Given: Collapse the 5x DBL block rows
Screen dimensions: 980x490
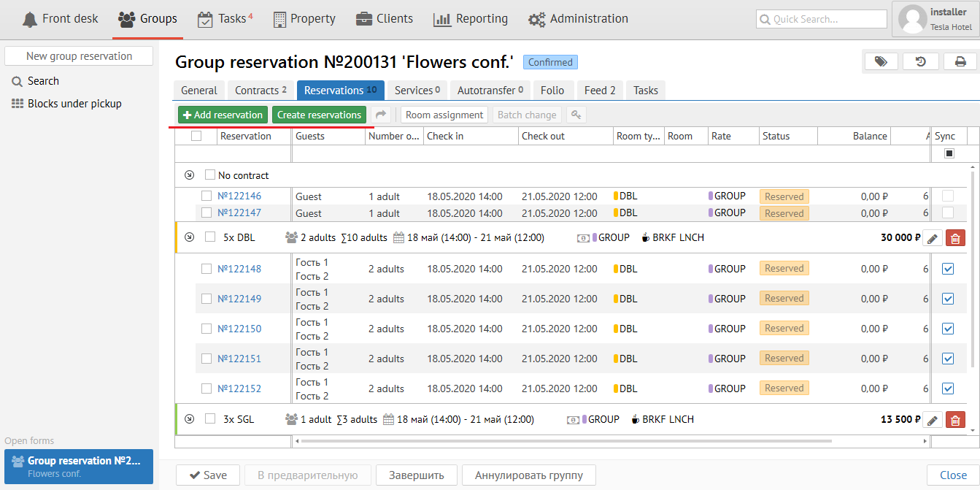Looking at the screenshot, I should [190, 237].
